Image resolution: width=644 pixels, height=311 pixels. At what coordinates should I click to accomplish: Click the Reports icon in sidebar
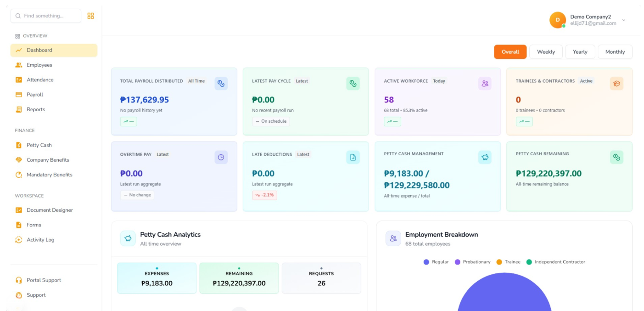pyautogui.click(x=19, y=109)
